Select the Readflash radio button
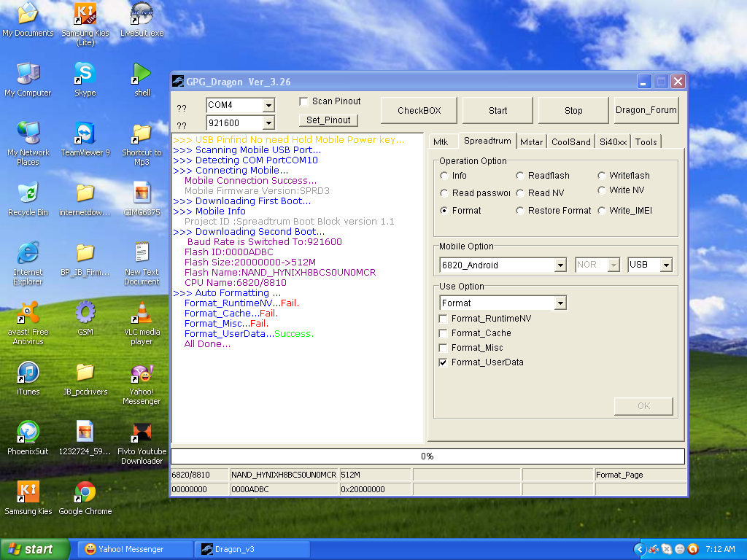 tap(520, 176)
